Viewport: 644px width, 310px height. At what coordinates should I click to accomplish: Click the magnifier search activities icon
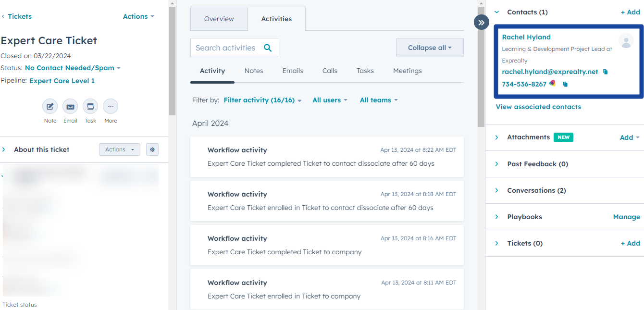pyautogui.click(x=268, y=48)
